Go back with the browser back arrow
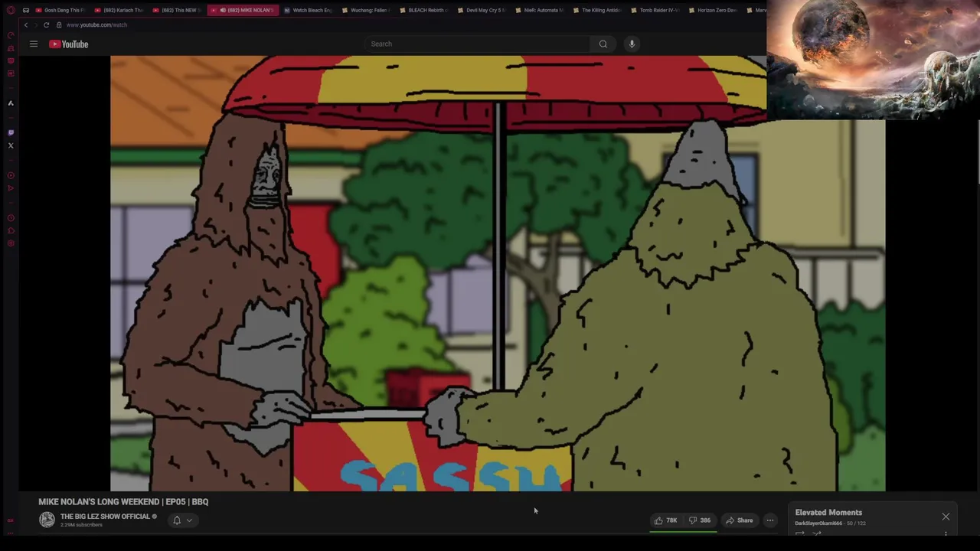The image size is (980, 551). coord(25,24)
